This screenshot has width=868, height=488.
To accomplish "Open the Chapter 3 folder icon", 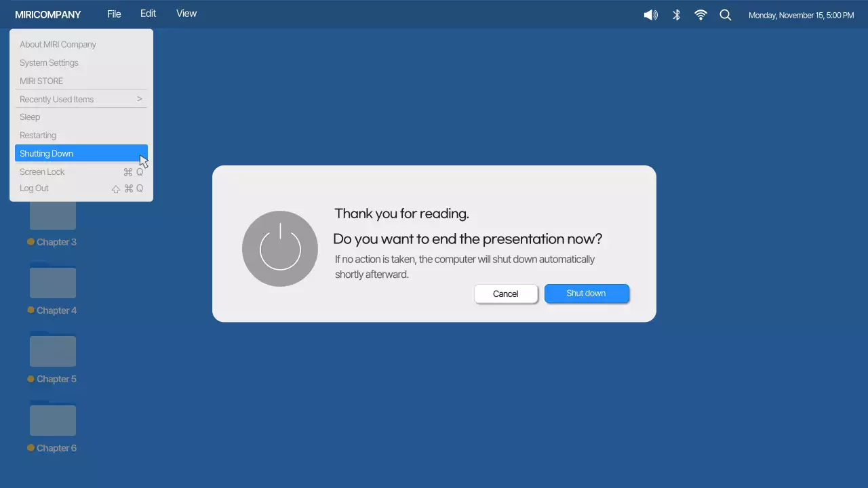I will click(53, 216).
